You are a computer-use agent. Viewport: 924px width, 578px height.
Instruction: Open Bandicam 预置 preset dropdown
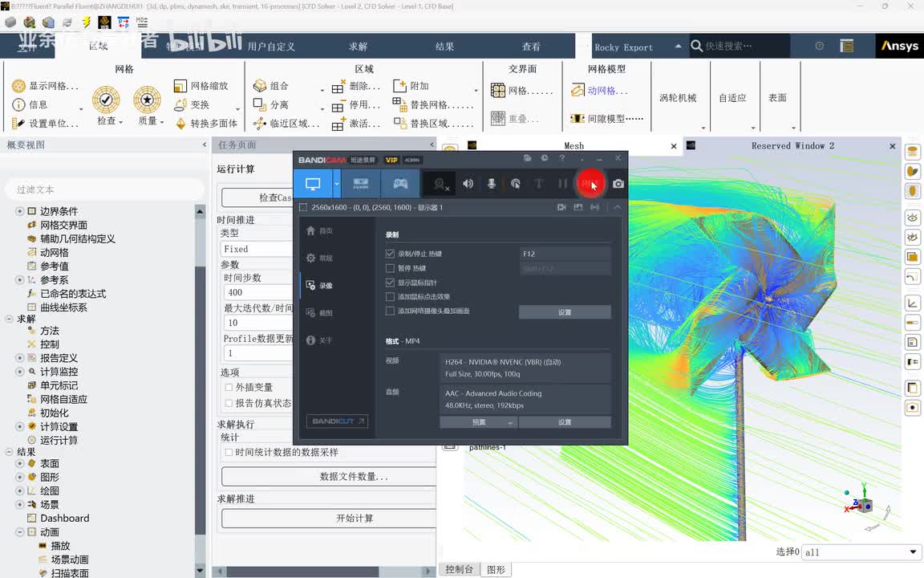(479, 422)
